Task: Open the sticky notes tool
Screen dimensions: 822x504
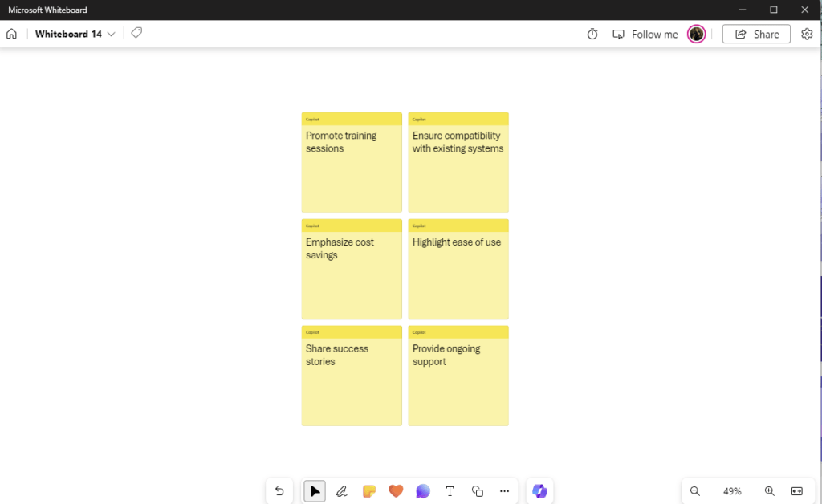Action: point(369,491)
